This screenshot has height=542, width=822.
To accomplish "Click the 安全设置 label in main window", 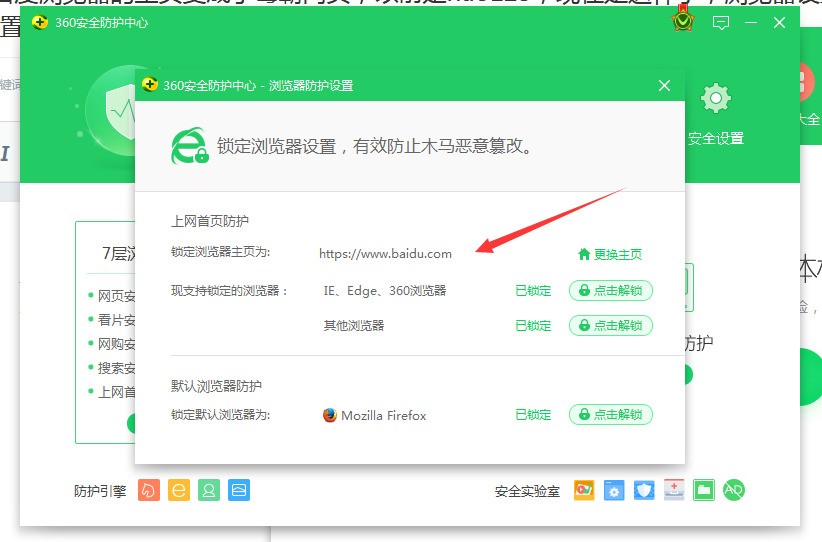I will click(716, 138).
